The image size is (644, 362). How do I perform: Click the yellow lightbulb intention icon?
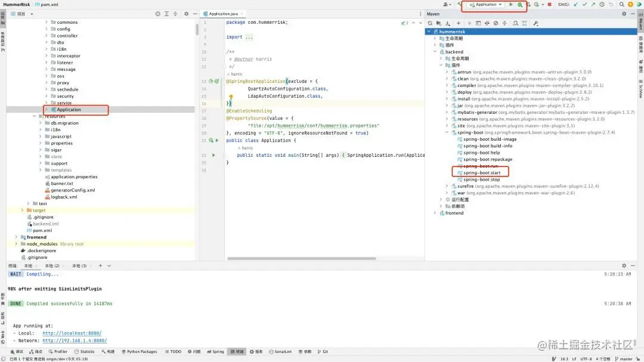(231, 97)
